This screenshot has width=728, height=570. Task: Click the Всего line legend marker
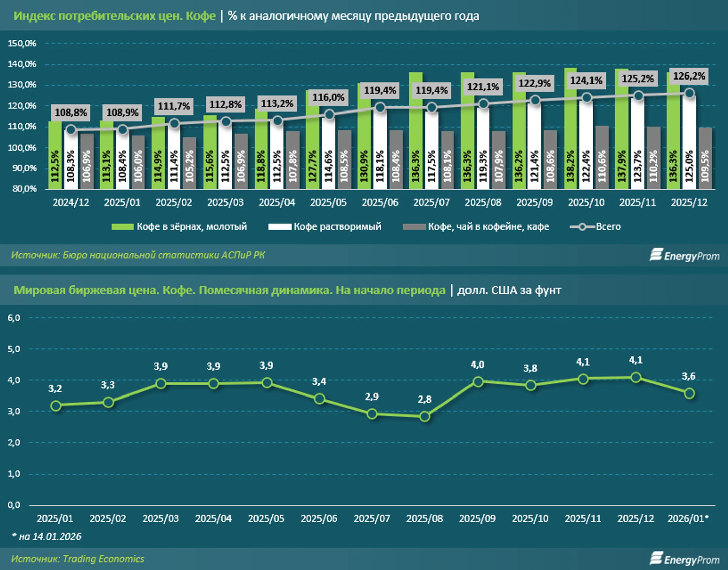tap(582, 227)
